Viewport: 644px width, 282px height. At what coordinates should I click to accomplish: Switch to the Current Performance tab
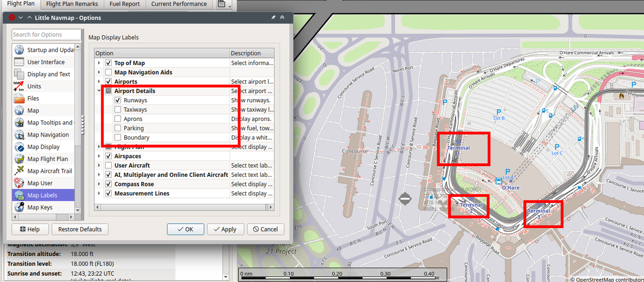point(179,4)
